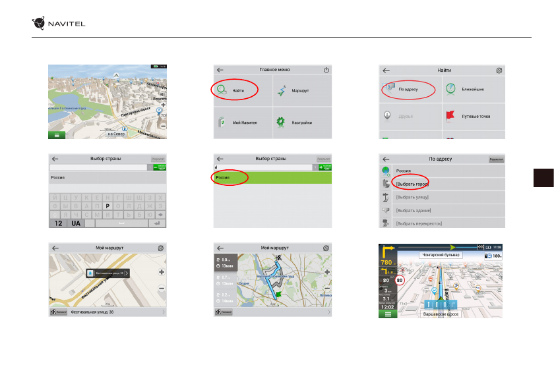Click the 'на Север' label on the map
Viewport: 554px width, 392px height.
(x=116, y=134)
